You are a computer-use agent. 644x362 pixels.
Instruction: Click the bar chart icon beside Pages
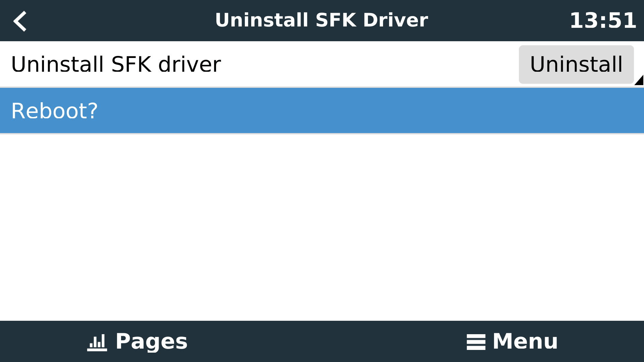tap(97, 342)
